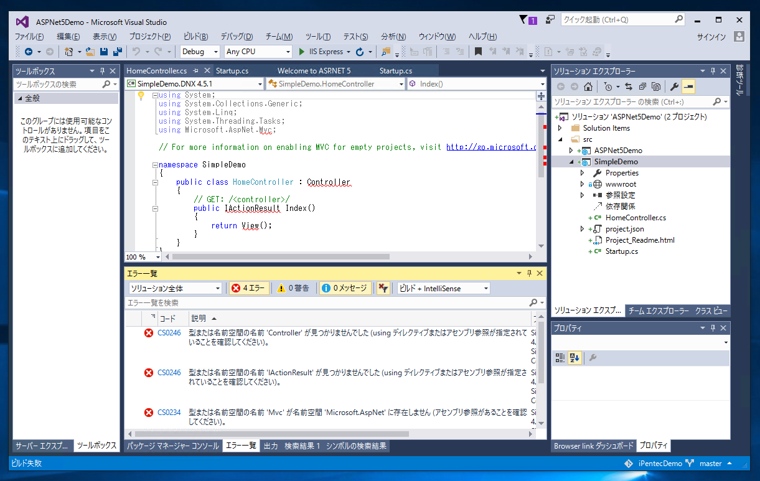
Task: Click the Save All toolbar icon
Action: (x=117, y=51)
